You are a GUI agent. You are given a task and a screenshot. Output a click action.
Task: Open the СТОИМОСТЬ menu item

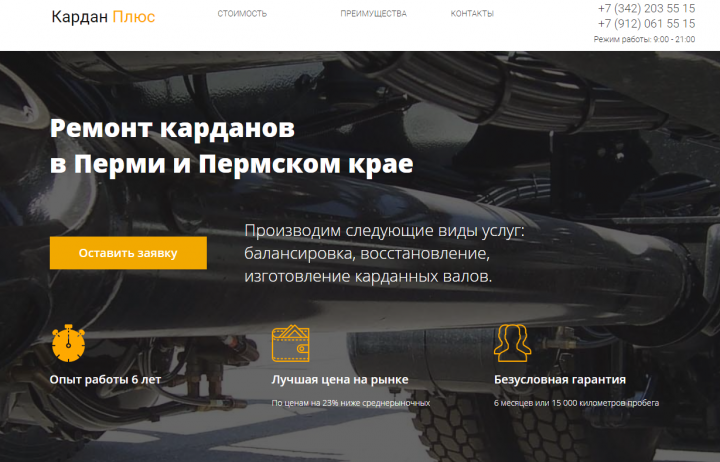pos(242,14)
